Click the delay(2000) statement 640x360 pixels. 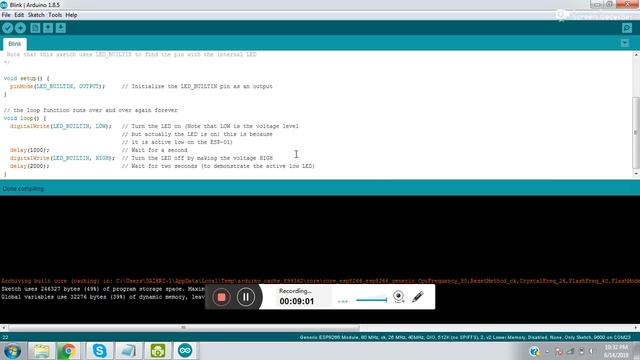click(29, 166)
